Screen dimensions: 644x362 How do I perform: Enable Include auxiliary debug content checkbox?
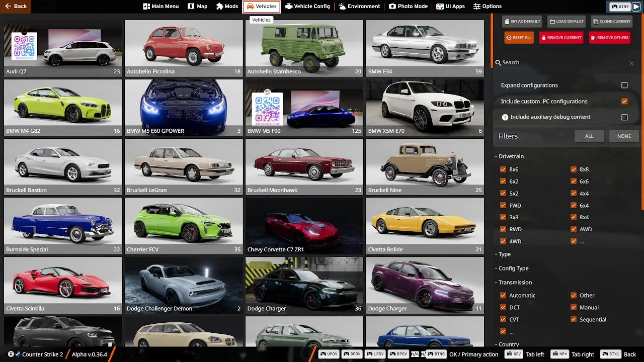coord(624,117)
